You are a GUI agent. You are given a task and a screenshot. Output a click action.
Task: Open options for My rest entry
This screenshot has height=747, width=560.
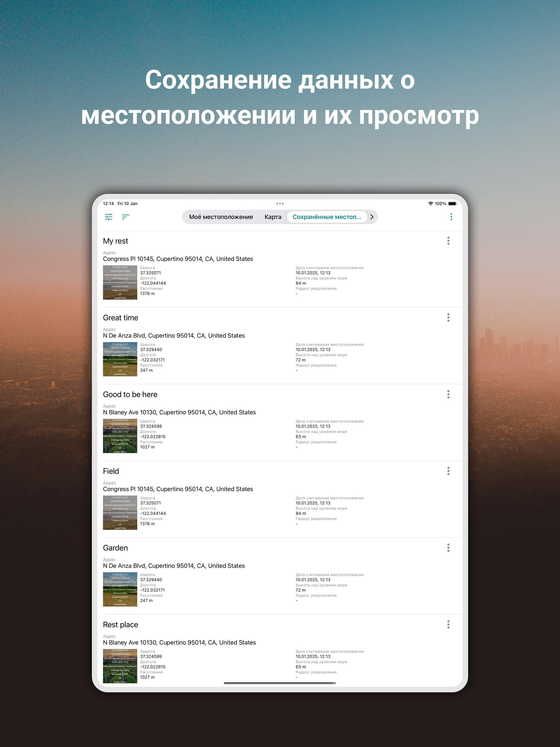[448, 241]
